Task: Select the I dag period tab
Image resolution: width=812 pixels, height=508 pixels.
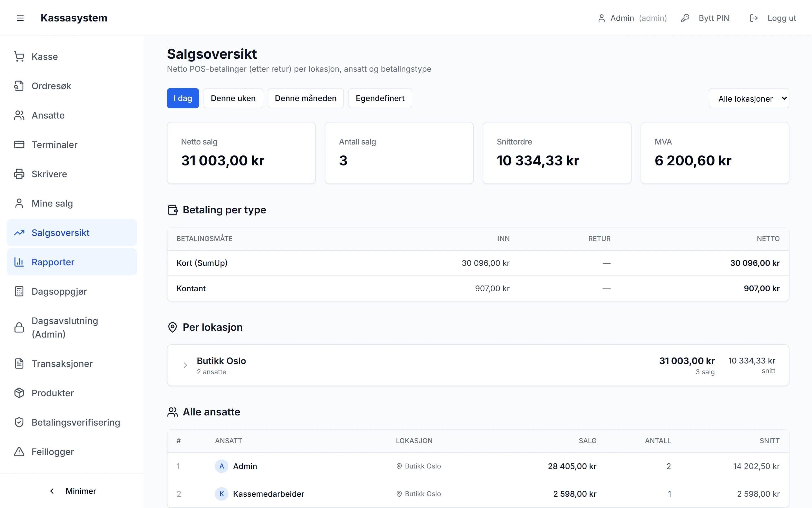Action: [183, 98]
